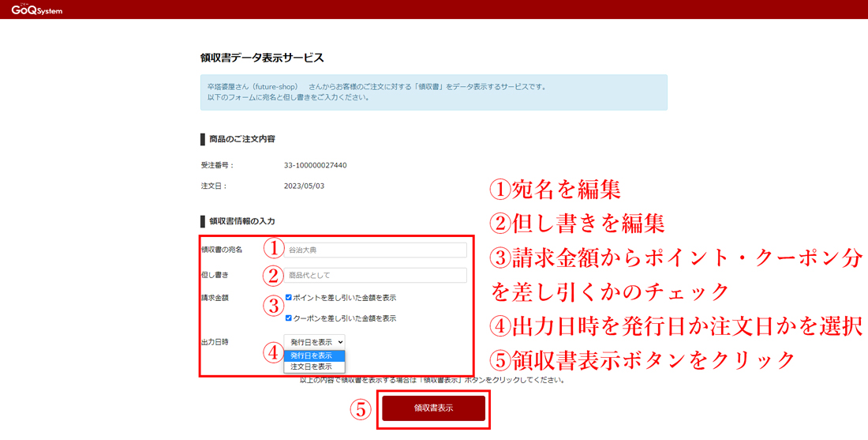The image size is (868, 440).
Task: Focus the 領収書の宛名 input field
Action: 375,250
